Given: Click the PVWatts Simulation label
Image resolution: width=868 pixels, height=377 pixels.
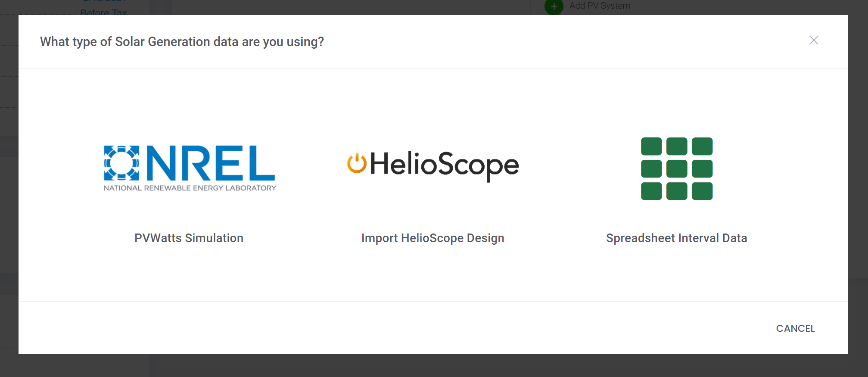Looking at the screenshot, I should 189,238.
